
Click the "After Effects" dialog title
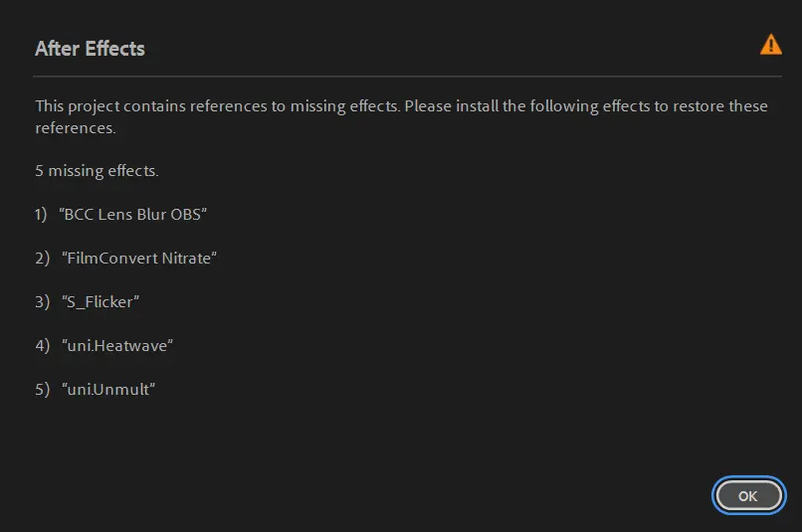click(x=90, y=49)
